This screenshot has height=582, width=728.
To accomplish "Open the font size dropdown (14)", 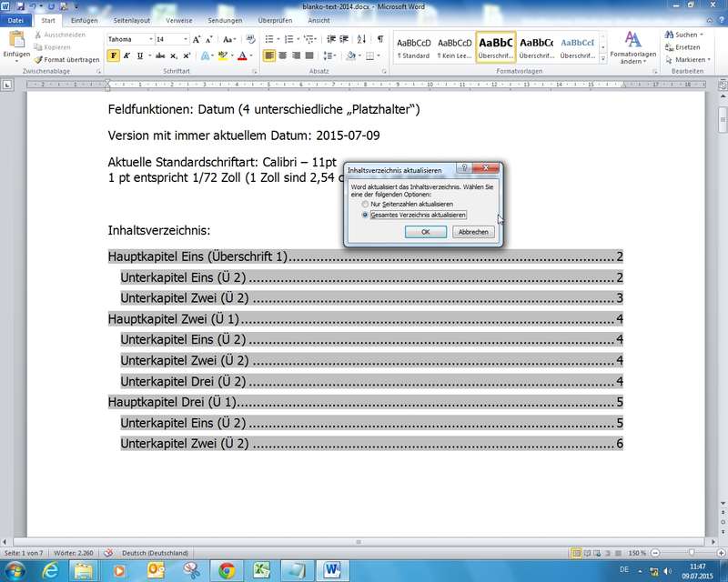I will coord(186,39).
